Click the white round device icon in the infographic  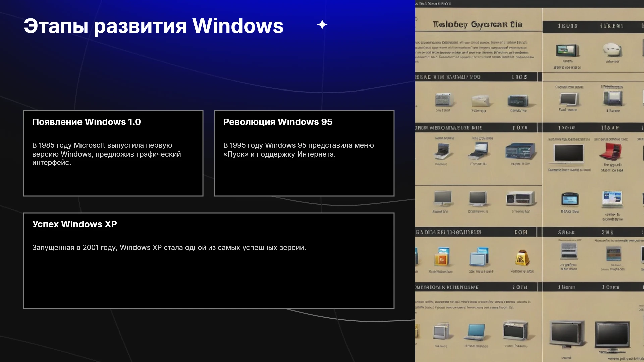[x=612, y=50]
